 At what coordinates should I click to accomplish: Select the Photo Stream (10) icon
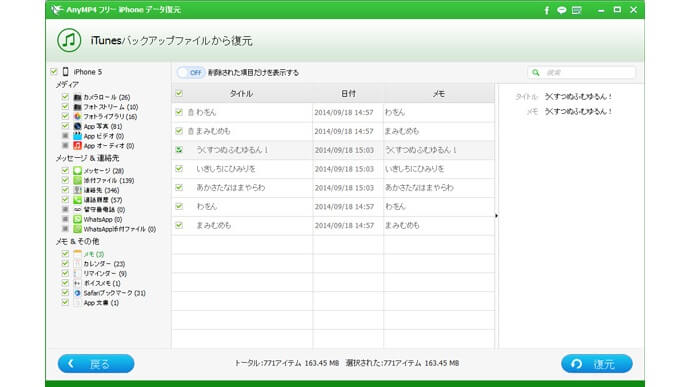(78, 107)
